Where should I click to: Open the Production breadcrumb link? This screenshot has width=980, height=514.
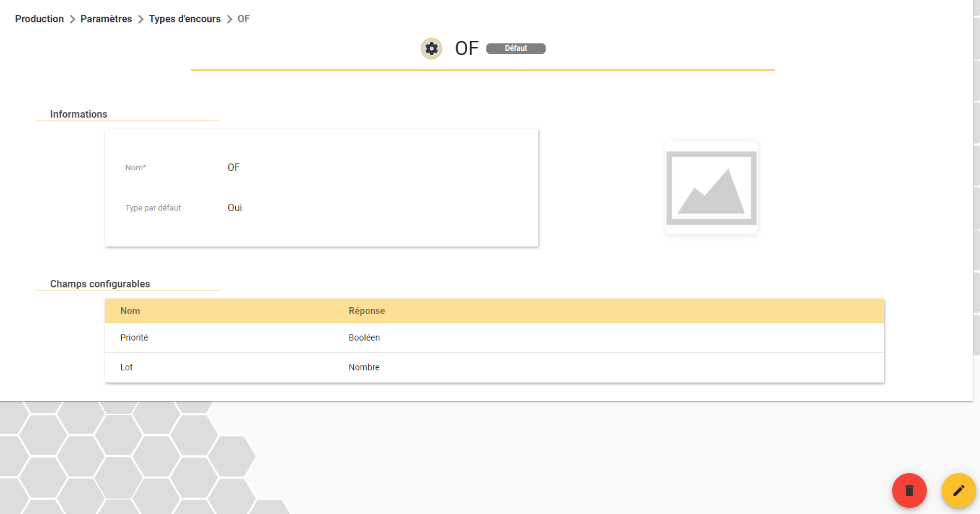[x=40, y=19]
